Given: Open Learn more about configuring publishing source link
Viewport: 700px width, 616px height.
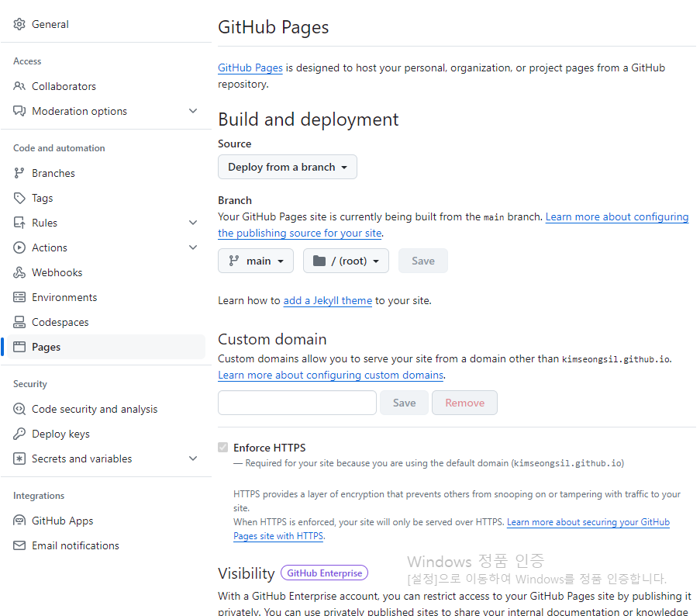Looking at the screenshot, I should tap(617, 216).
